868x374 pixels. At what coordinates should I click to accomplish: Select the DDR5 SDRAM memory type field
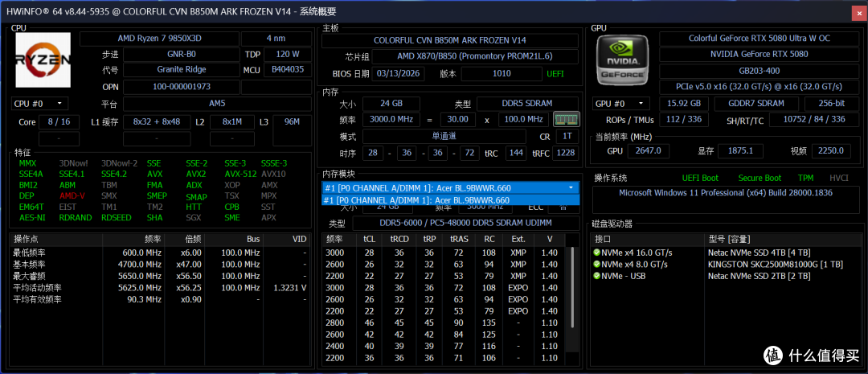tap(527, 104)
